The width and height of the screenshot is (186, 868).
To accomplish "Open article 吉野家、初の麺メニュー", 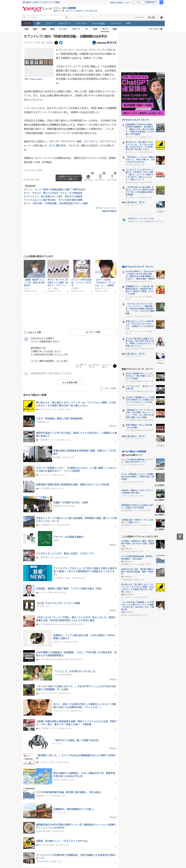I will (62, 841).
